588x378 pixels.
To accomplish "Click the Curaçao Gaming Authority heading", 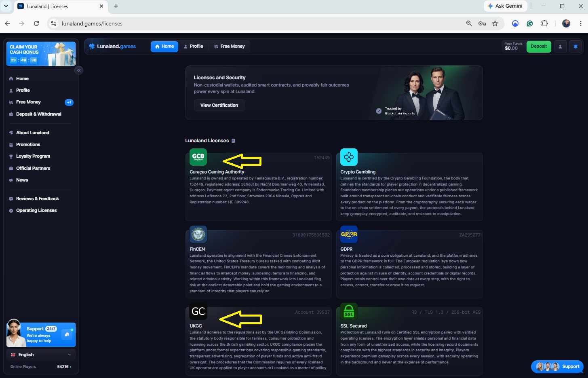I will point(217,172).
